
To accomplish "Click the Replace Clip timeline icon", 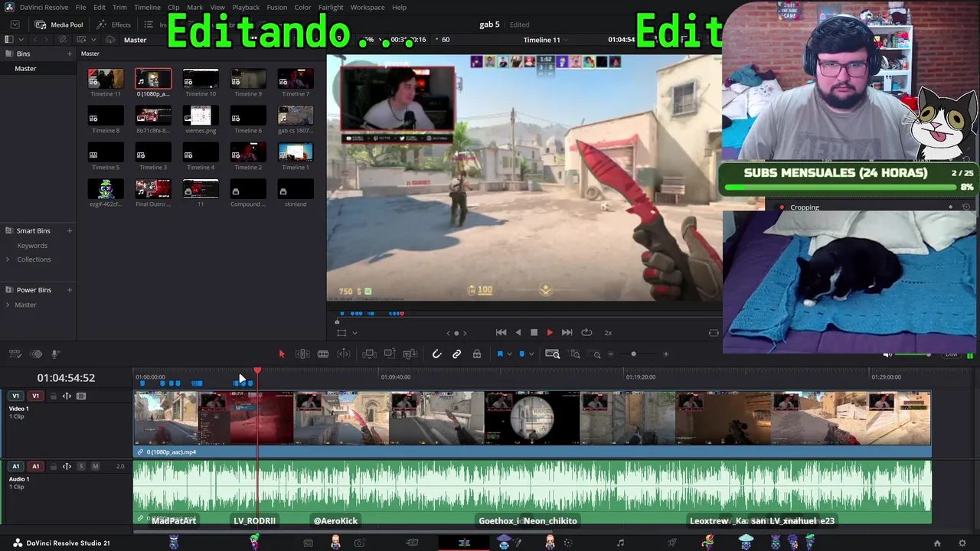I will coord(410,354).
